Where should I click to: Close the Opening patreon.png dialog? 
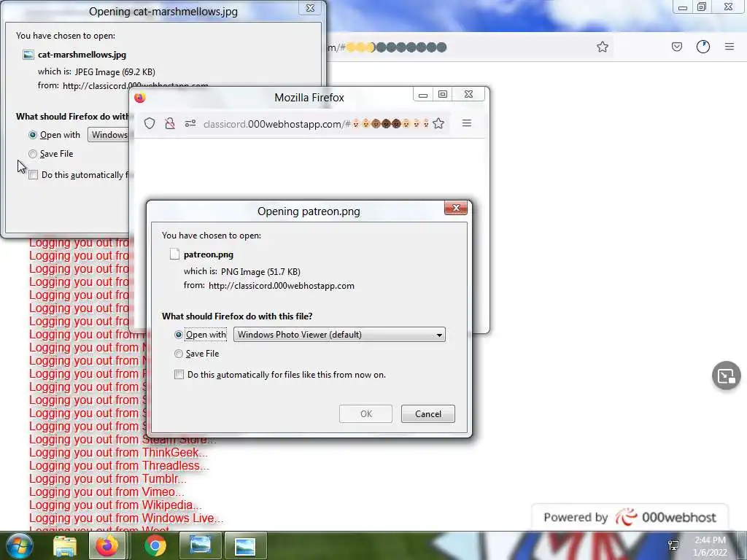pyautogui.click(x=456, y=208)
